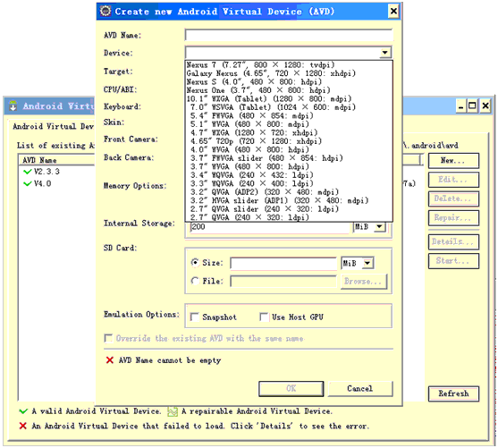
Task: Click green checkmark next to V2.3.3
Action: click(x=28, y=172)
